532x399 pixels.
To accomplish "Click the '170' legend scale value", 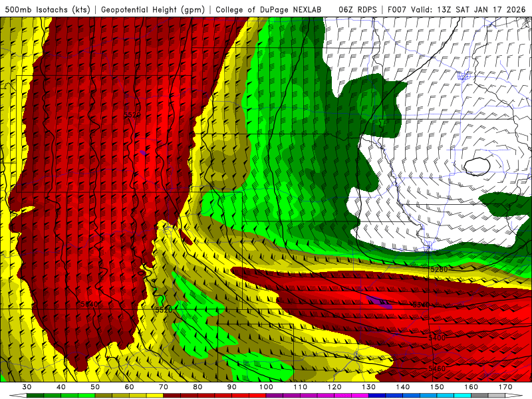I will (505, 387).
